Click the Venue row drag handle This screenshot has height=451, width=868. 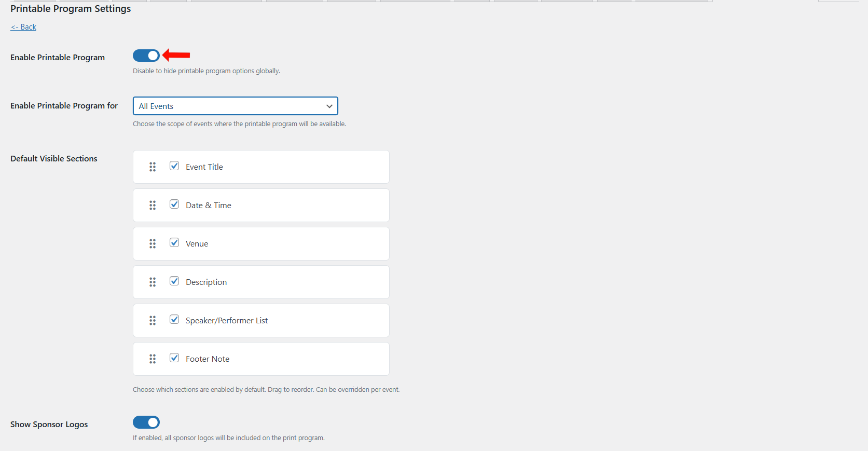(153, 244)
